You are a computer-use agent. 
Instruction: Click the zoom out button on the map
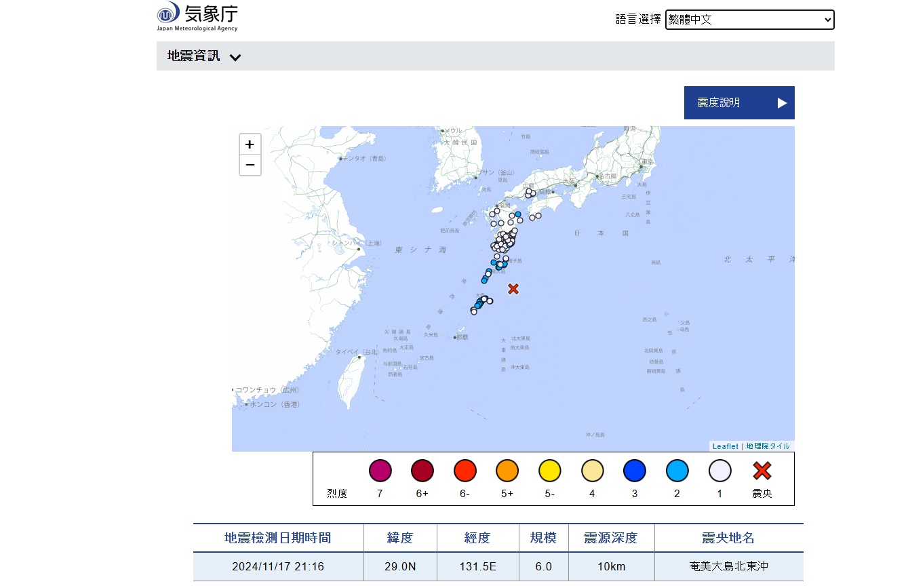250,165
